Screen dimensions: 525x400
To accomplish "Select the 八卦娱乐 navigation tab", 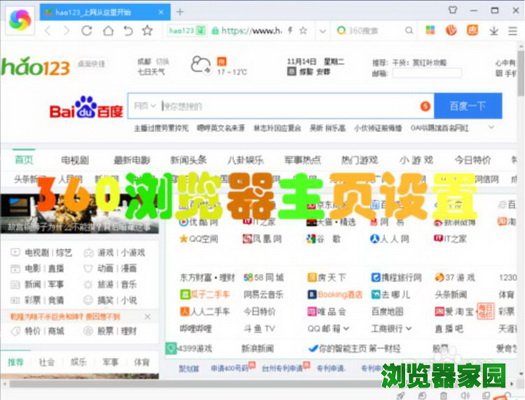I will (x=245, y=160).
